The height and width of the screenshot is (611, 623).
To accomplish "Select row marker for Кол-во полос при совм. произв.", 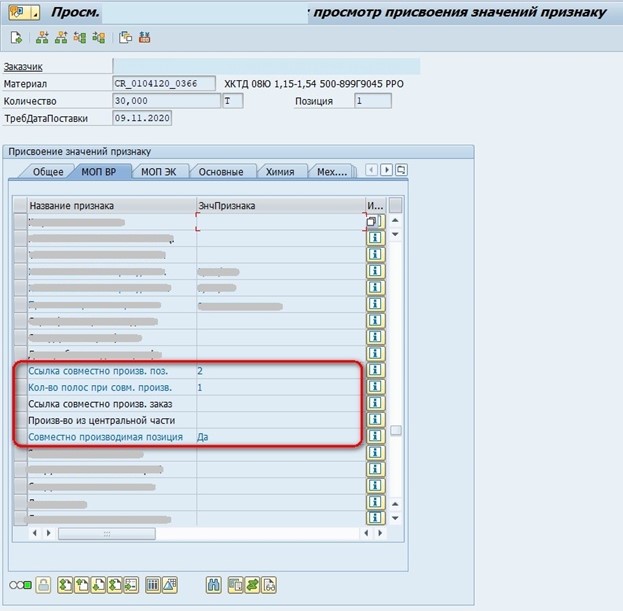I will coord(20,387).
